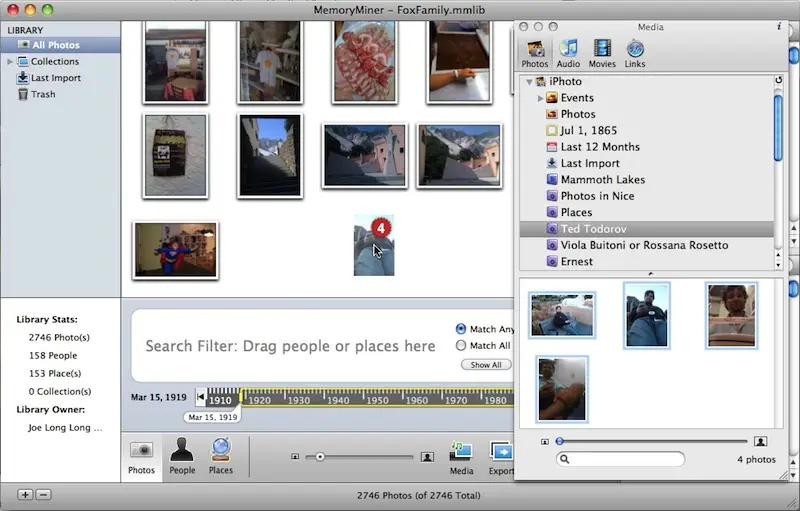Click the plus button at bottom left

[25, 495]
